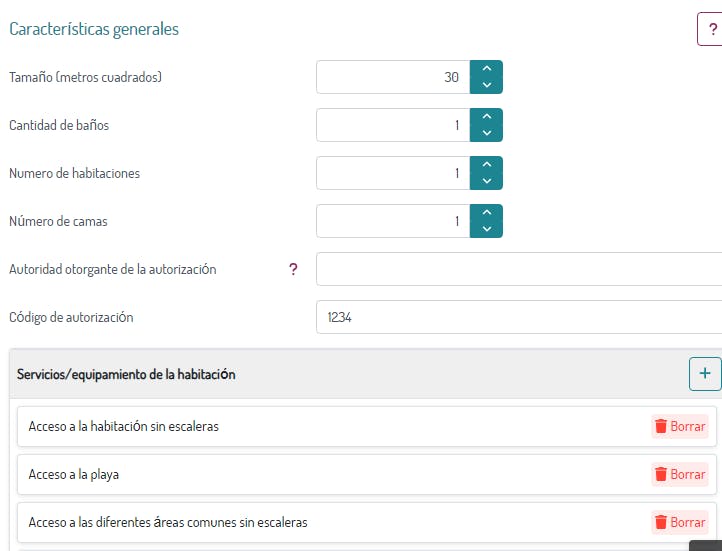Click the help question mark at top right
This screenshot has width=722, height=551.
pyautogui.click(x=711, y=30)
